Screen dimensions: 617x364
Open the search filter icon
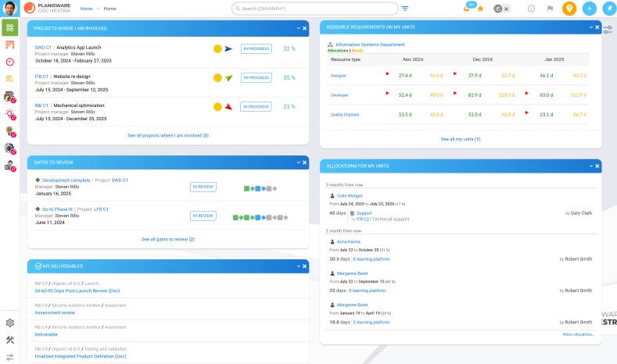405,9
